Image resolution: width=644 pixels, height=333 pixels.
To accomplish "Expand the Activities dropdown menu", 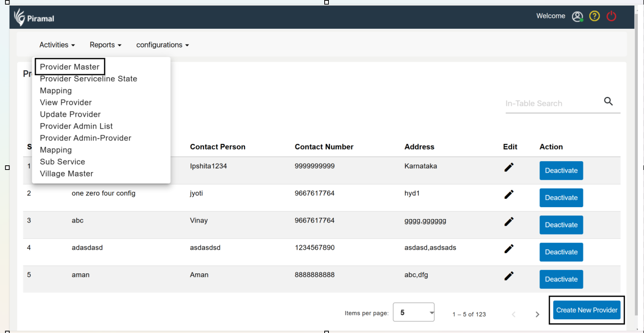I will 57,45.
